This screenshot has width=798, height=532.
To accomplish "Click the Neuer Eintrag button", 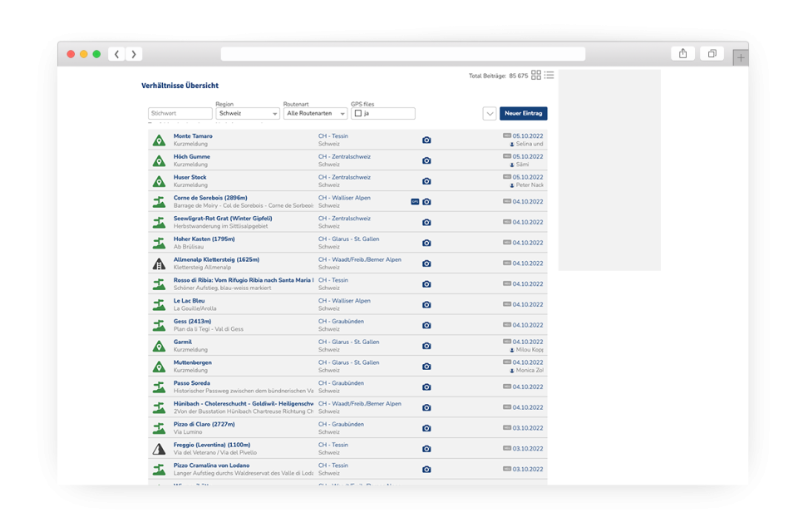I will click(523, 114).
